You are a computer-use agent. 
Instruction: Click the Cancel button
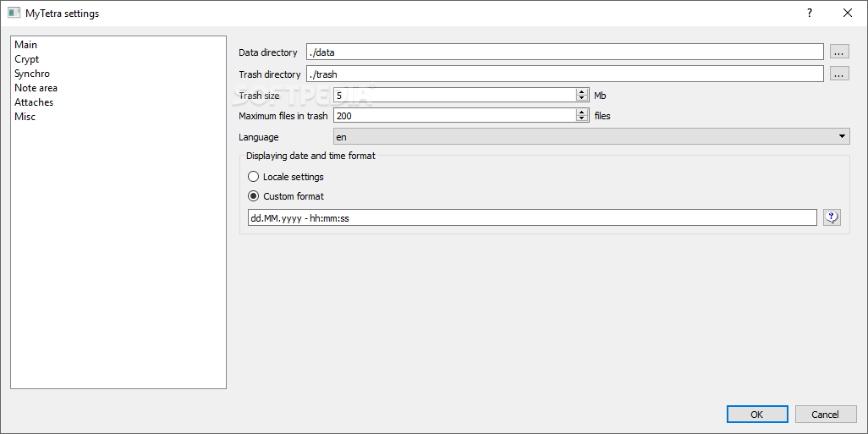pyautogui.click(x=826, y=414)
